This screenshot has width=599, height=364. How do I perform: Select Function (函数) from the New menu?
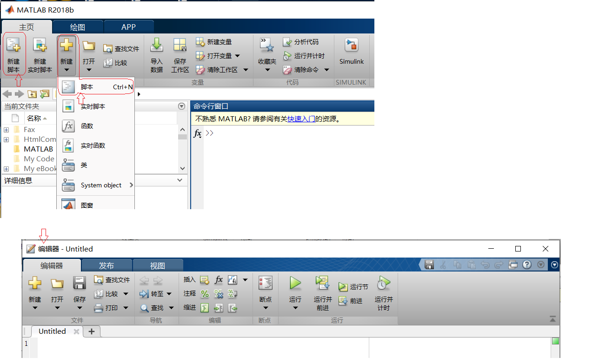pyautogui.click(x=96, y=126)
